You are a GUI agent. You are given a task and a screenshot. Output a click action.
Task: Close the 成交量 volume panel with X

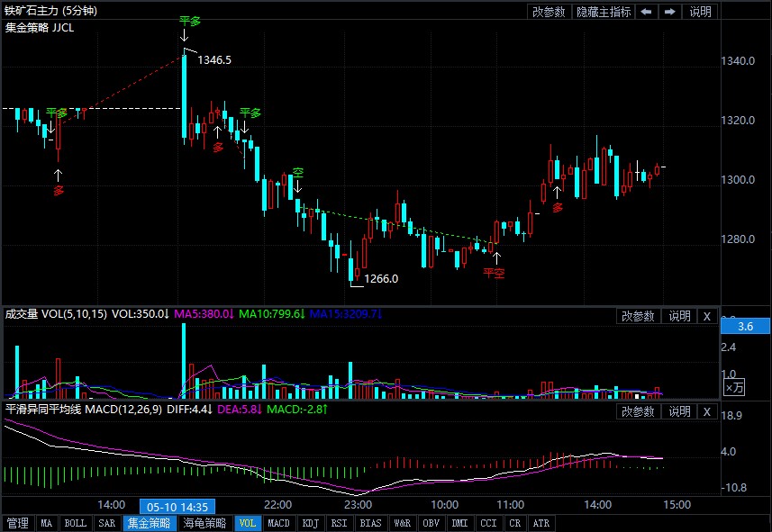[x=707, y=316]
